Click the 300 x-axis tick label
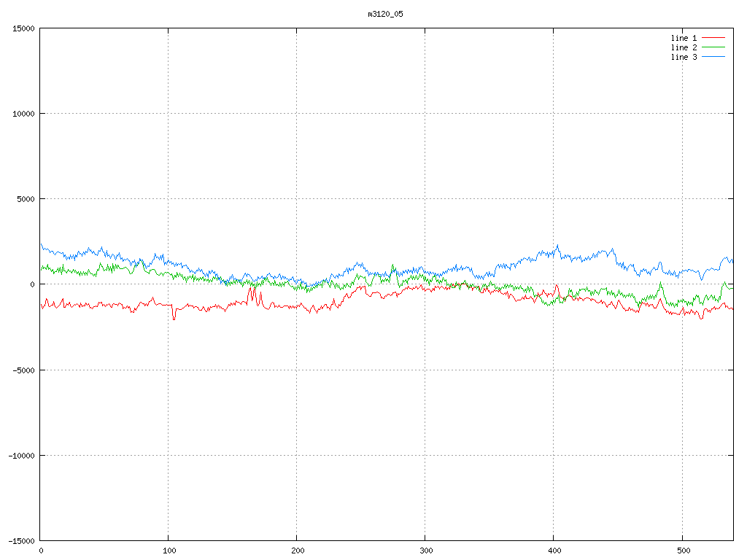Screen dimensions: 747x560 pos(425,550)
